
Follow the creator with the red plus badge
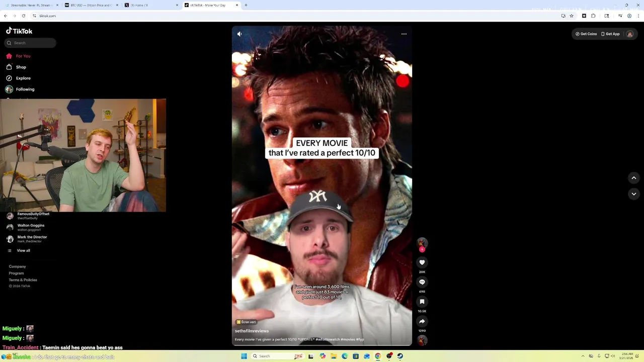[422, 249]
